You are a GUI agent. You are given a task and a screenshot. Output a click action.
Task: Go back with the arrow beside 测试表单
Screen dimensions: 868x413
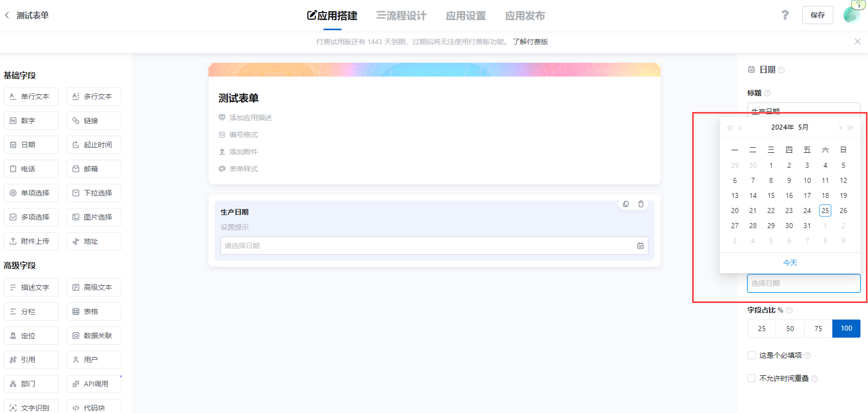point(7,15)
